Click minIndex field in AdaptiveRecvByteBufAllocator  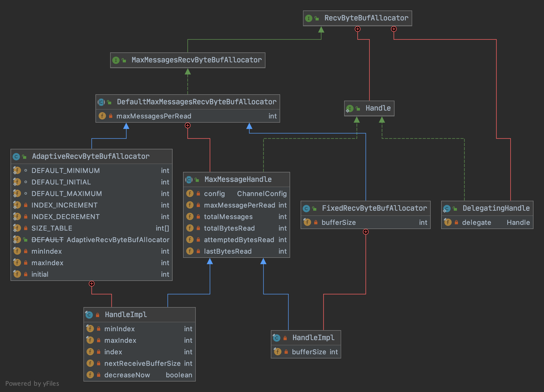coord(92,251)
